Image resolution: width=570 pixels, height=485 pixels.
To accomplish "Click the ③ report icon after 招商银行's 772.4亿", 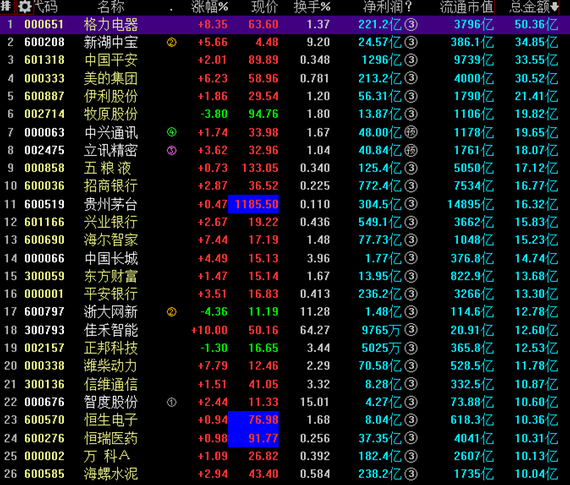I will click(411, 186).
